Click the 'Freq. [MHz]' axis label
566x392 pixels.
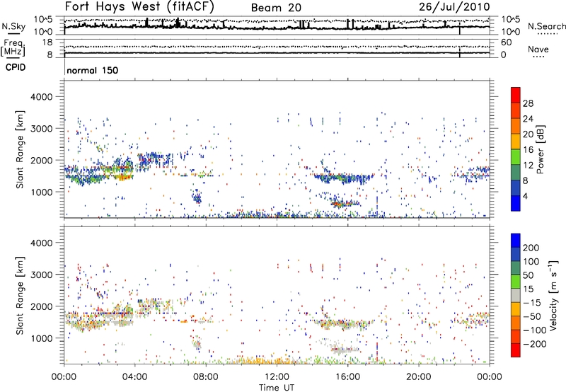coord(13,47)
